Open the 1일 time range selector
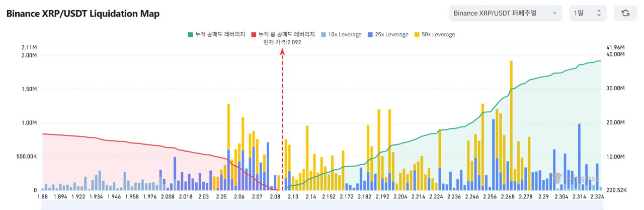Viewport: 644px width, 210px height. click(588, 13)
